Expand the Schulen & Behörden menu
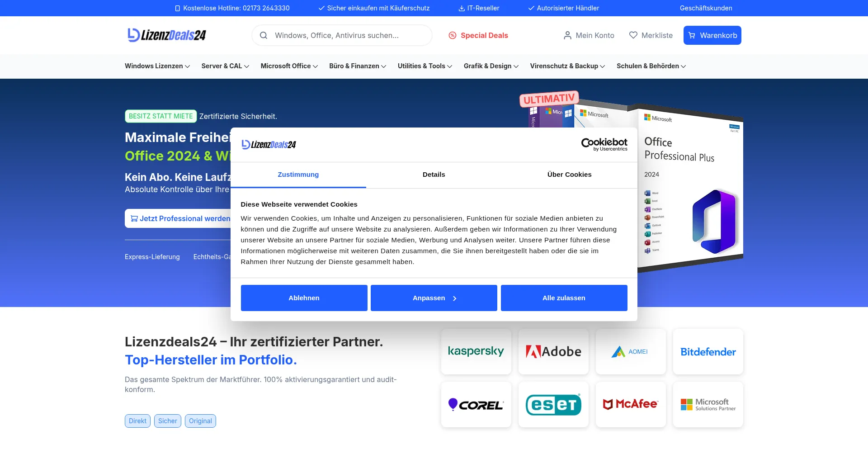The image size is (868, 449). (x=651, y=66)
